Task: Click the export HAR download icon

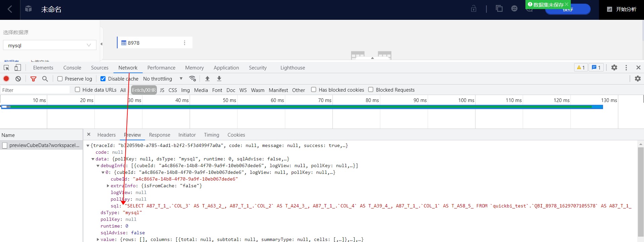Action: tap(219, 79)
